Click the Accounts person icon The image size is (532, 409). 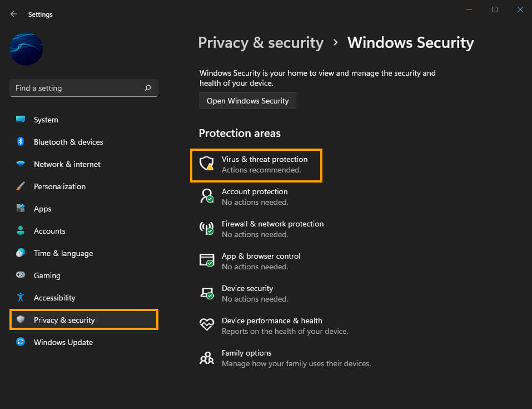point(21,231)
